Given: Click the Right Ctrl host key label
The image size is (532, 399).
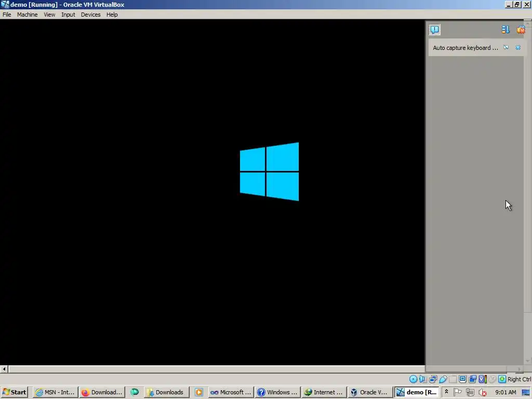Looking at the screenshot, I should point(519,379).
